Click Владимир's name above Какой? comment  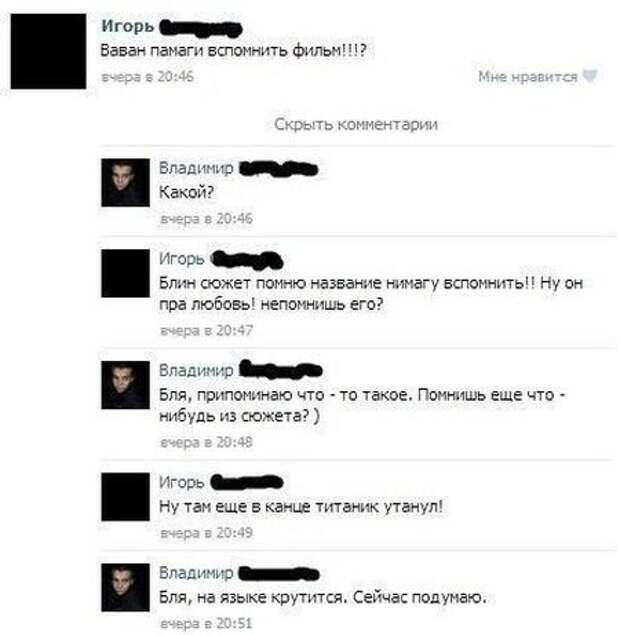[196, 168]
